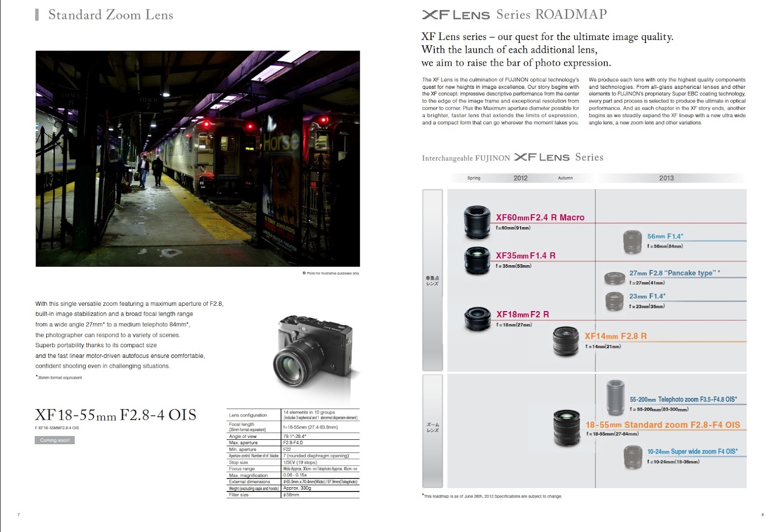Click the Spring timeline label

click(x=473, y=178)
